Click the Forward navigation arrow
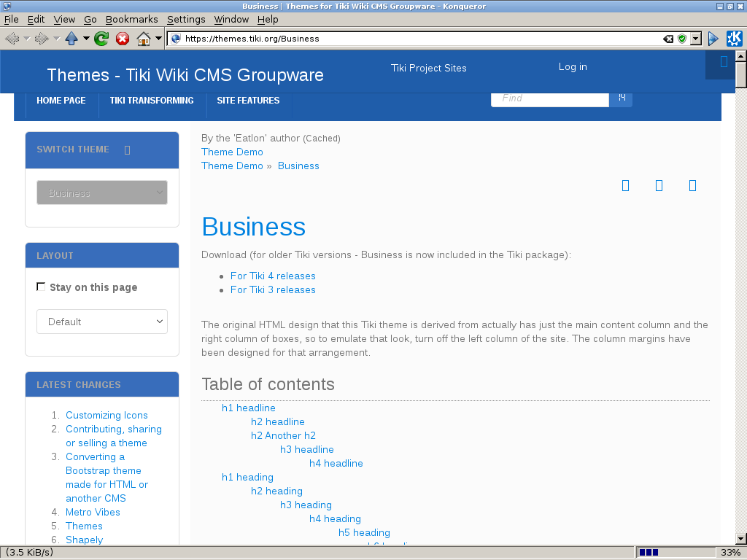This screenshot has width=747, height=560. (42, 39)
